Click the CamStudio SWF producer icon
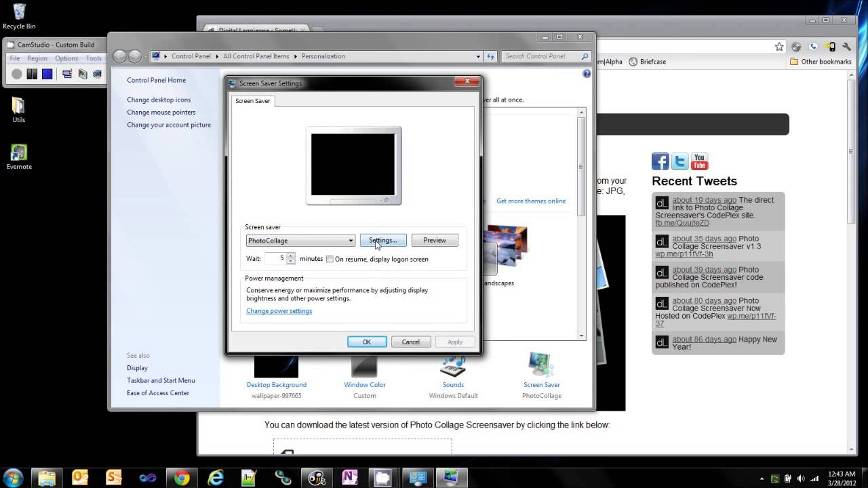Screen dimensions: 868x488 pos(97,74)
